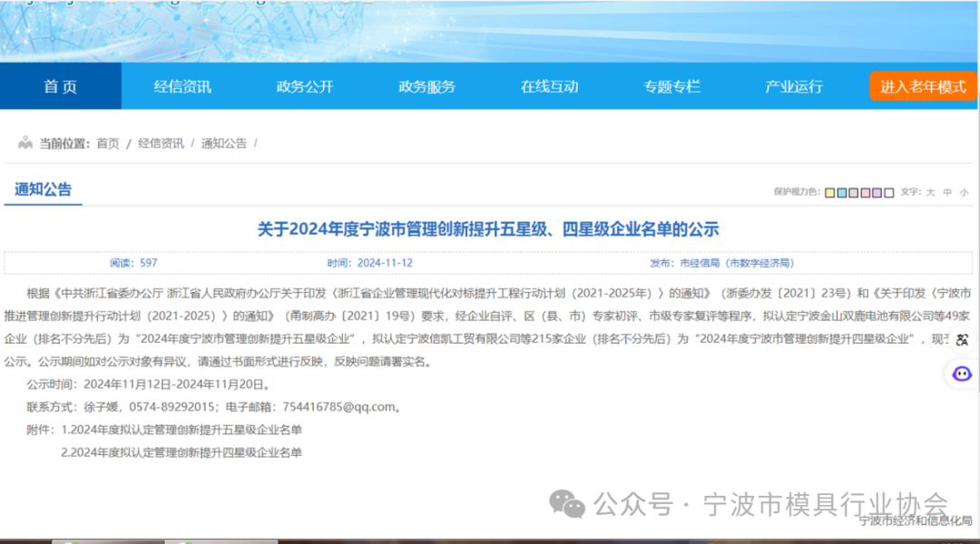
Task: Open the 经信资讯 navigation menu
Action: [x=182, y=85]
